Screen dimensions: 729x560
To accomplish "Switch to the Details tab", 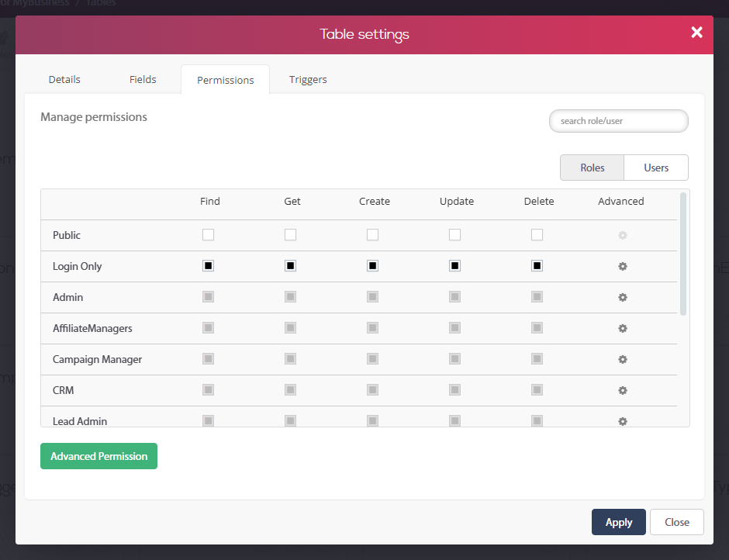I will click(x=64, y=80).
